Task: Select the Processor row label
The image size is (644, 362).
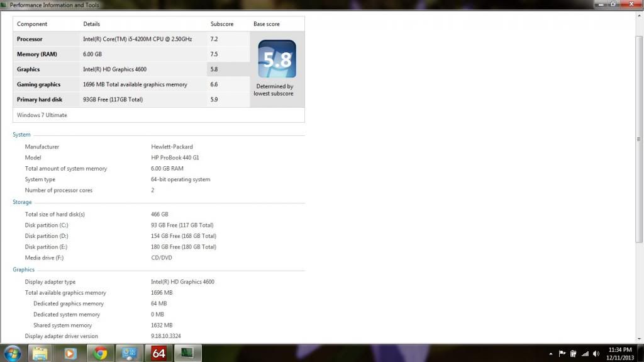Action: 30,39
